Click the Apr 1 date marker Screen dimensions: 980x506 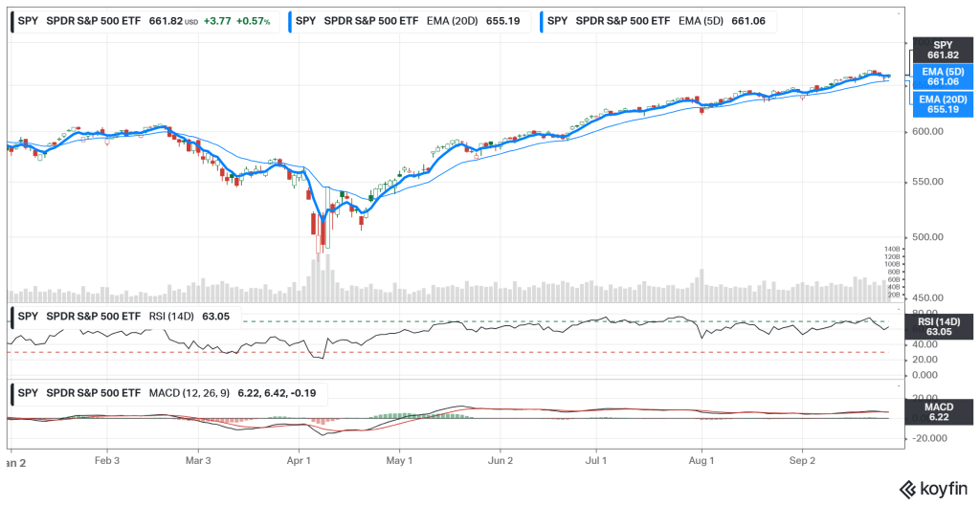coord(300,460)
